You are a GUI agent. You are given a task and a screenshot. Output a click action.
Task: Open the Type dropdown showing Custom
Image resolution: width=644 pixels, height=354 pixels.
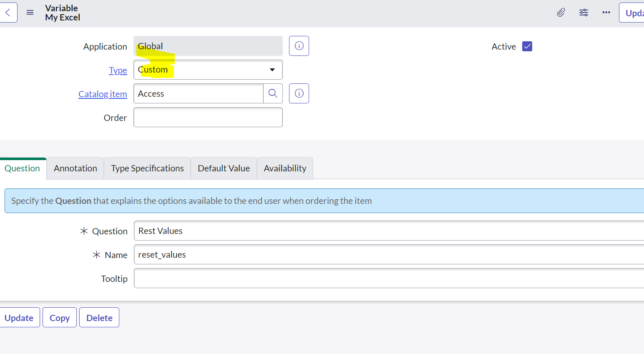coord(208,70)
